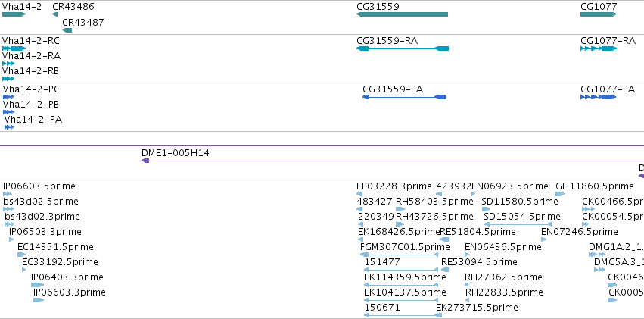Click the 483427 EST label
This screenshot has height=319, width=644.
(375, 202)
